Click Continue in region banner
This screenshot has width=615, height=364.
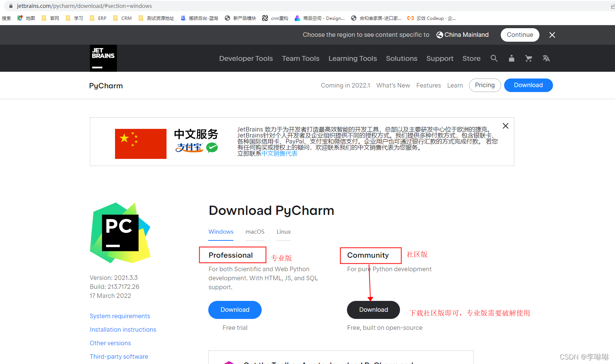coord(520,35)
